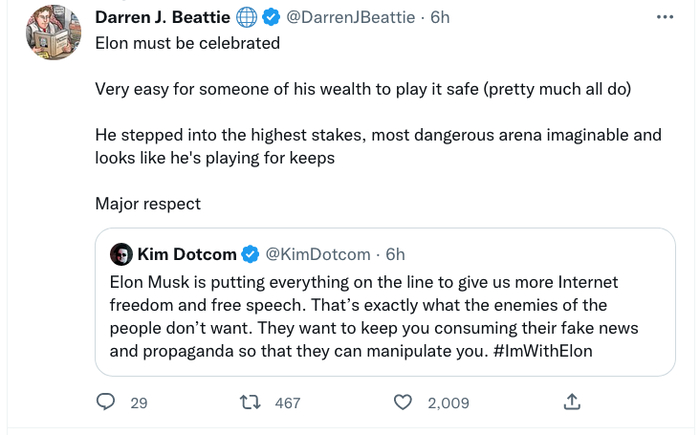The width and height of the screenshot is (700, 435).
Task: Click Darren J. Beattie's blue verified badge
Action: [271, 18]
